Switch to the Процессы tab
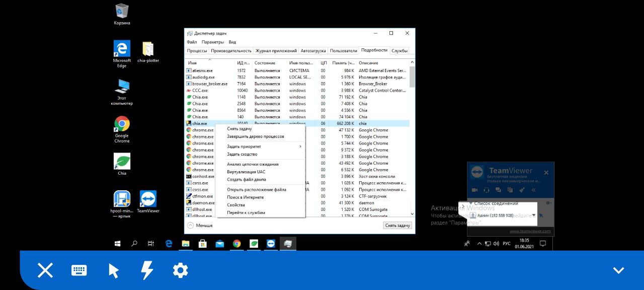The image size is (644, 290). [x=197, y=51]
